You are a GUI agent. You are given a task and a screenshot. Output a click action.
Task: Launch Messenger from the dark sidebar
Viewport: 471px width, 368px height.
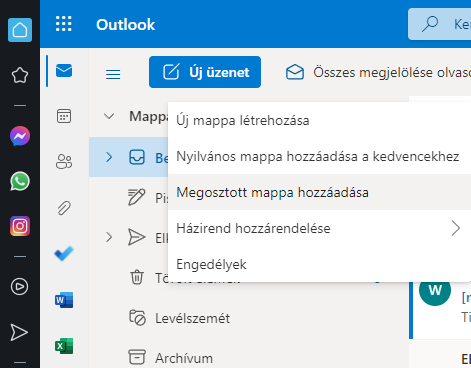[x=20, y=136]
